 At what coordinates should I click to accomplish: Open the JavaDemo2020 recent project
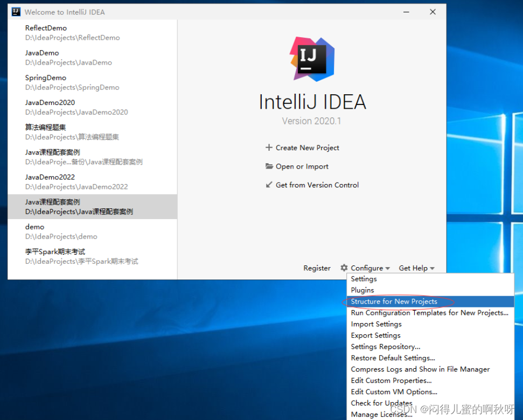click(x=93, y=107)
